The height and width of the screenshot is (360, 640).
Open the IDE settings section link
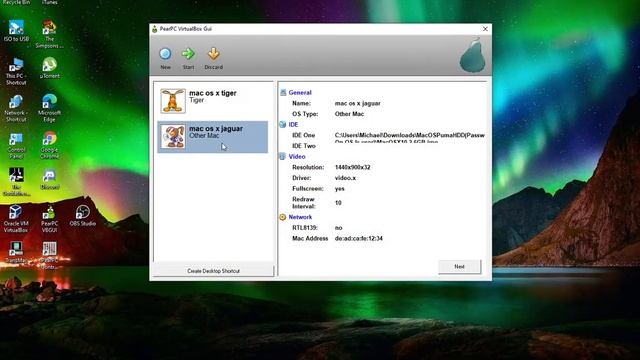tap(293, 124)
